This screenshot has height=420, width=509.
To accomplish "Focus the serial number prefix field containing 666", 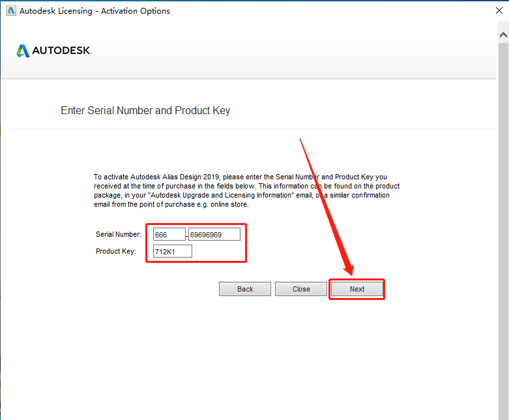I will (x=169, y=235).
